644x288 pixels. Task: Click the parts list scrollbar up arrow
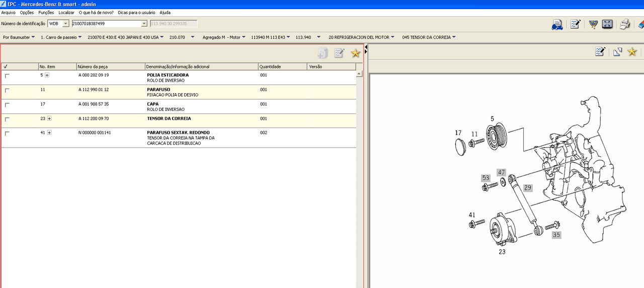pyautogui.click(x=359, y=74)
